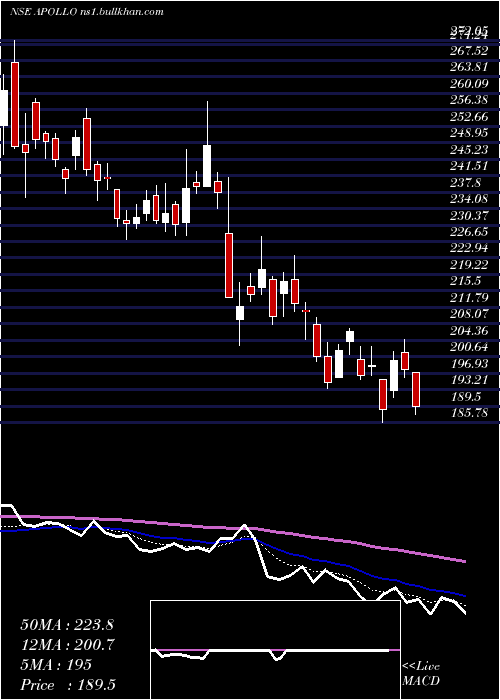This screenshot has width=500, height=700.
Task: Click the 193.21 price axis label
Action: (x=469, y=380)
